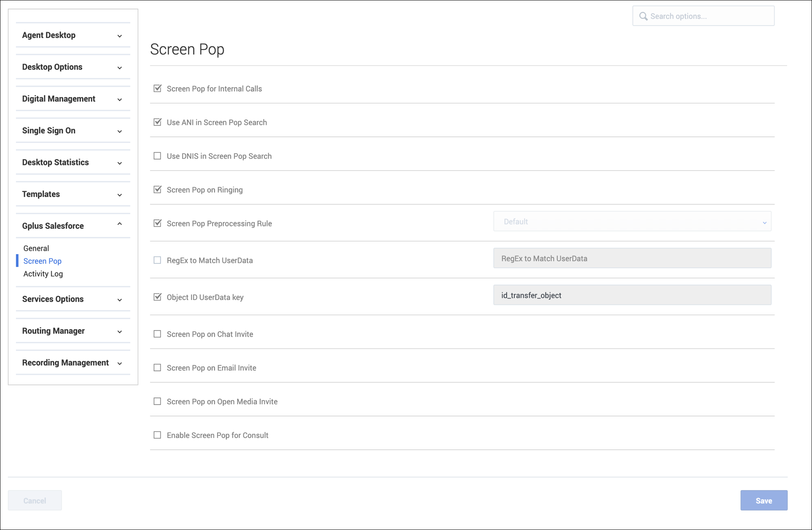Uncheck Screen Pop for Internal Calls
The image size is (812, 530).
[x=157, y=88]
